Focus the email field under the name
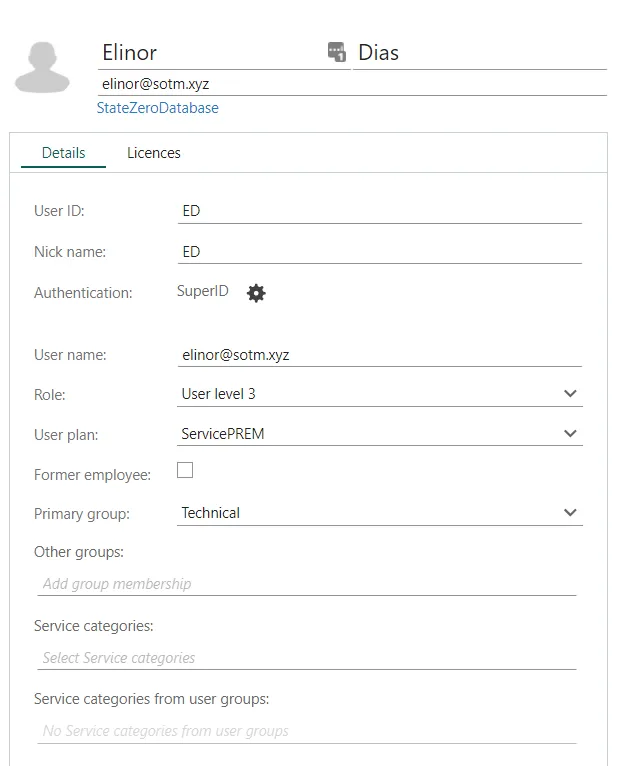 350,84
